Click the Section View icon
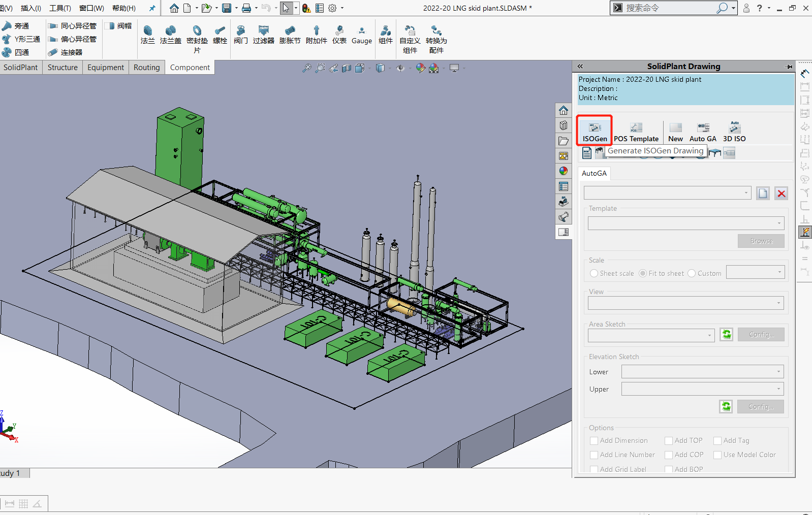Viewport: 812px width, 515px height. click(x=347, y=68)
